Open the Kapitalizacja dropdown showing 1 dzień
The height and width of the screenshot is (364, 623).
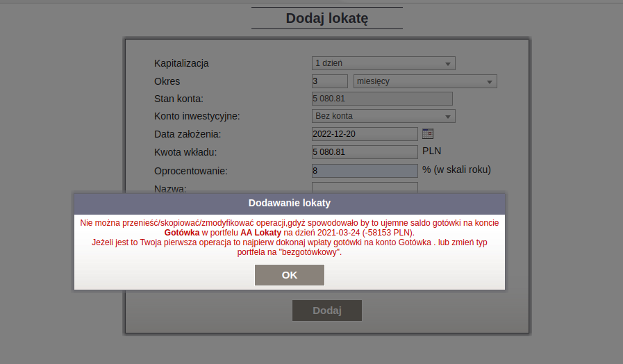coord(383,63)
